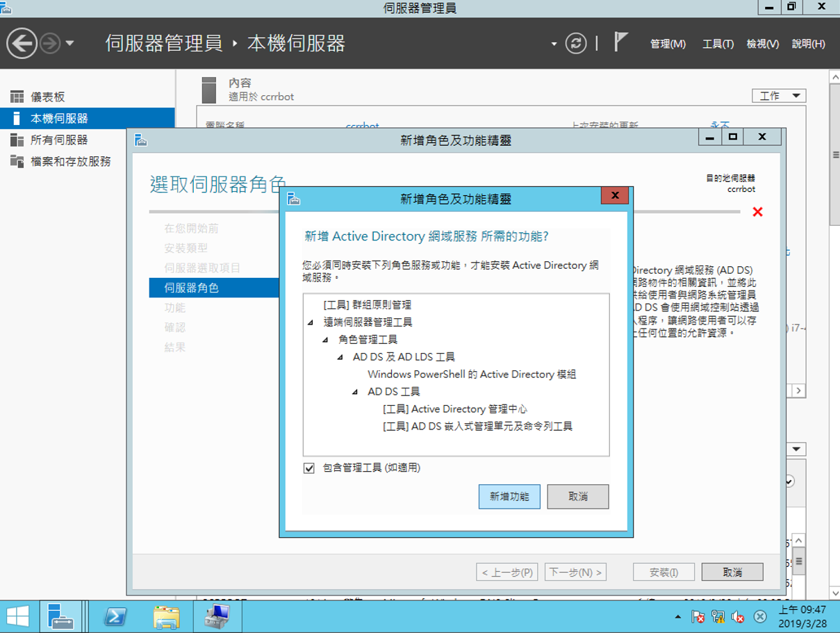The image size is (840, 633).
Task: Go back using the Server Manager back arrow
Action: 22,44
